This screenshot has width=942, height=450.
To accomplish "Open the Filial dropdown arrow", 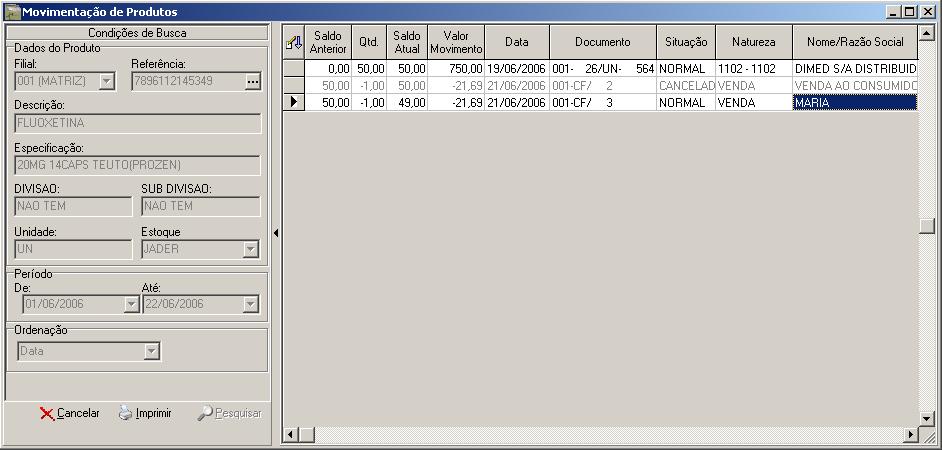I will [107, 81].
